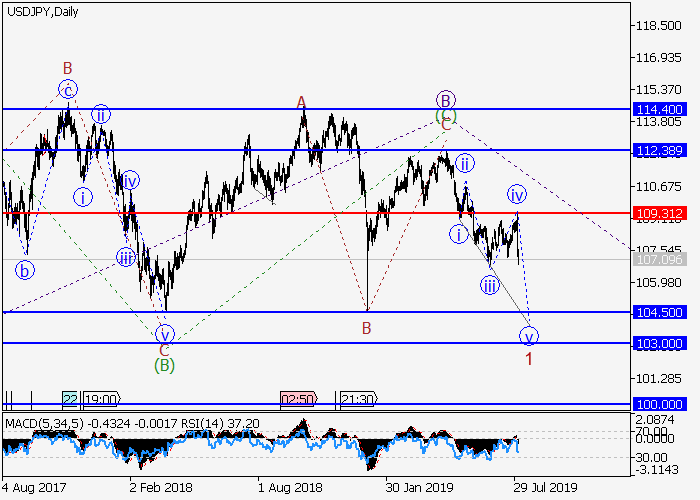Screen dimensions: 700x500
Task: Select the circled B label at top
Action: (446, 100)
